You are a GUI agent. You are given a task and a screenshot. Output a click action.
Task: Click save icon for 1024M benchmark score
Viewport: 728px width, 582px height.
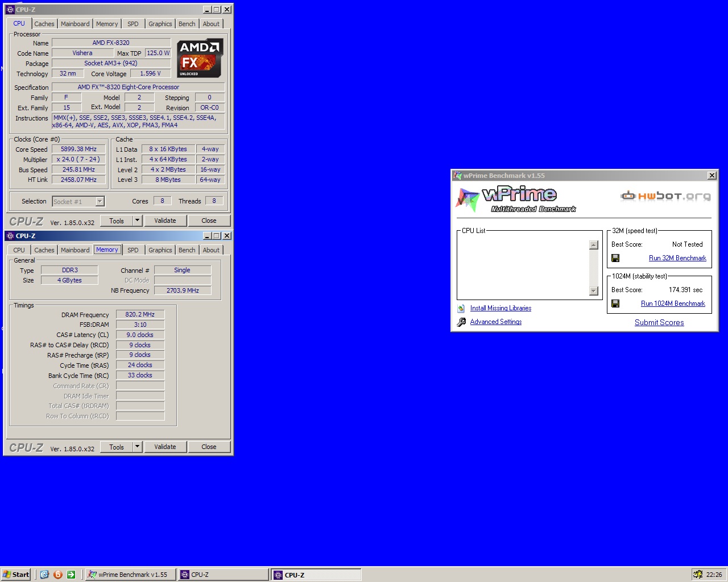point(615,304)
